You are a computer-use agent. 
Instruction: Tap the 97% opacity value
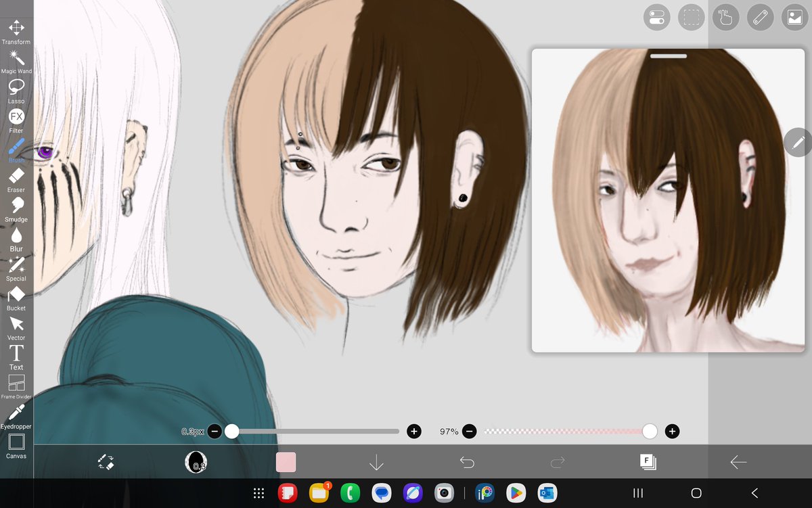tap(449, 431)
